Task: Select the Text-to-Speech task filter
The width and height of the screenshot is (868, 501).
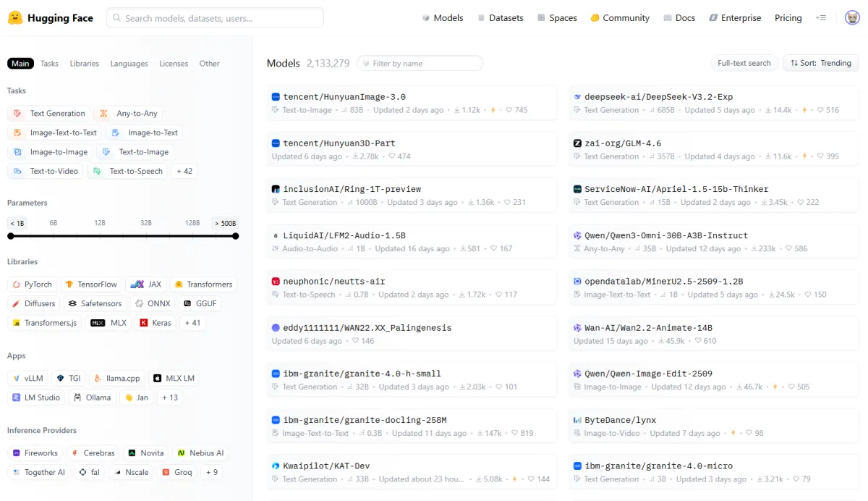Action: [x=127, y=172]
